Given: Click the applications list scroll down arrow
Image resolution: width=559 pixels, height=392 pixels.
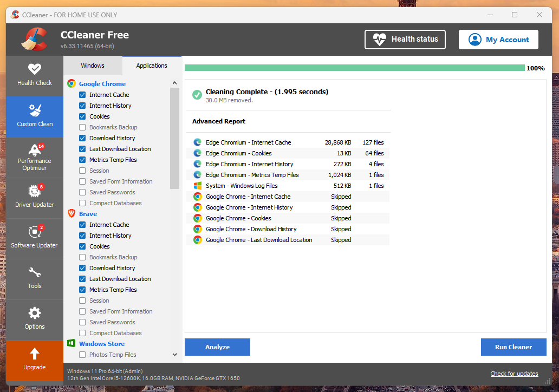Looking at the screenshot, I should (174, 355).
